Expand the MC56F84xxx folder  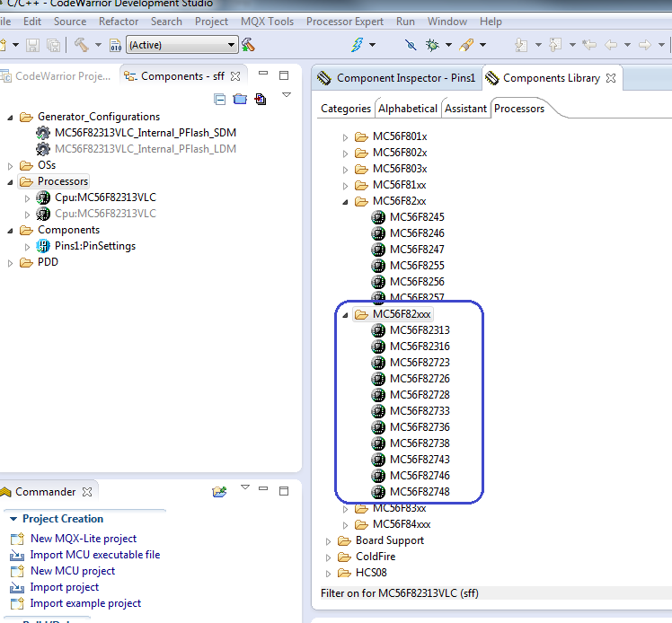tap(345, 525)
